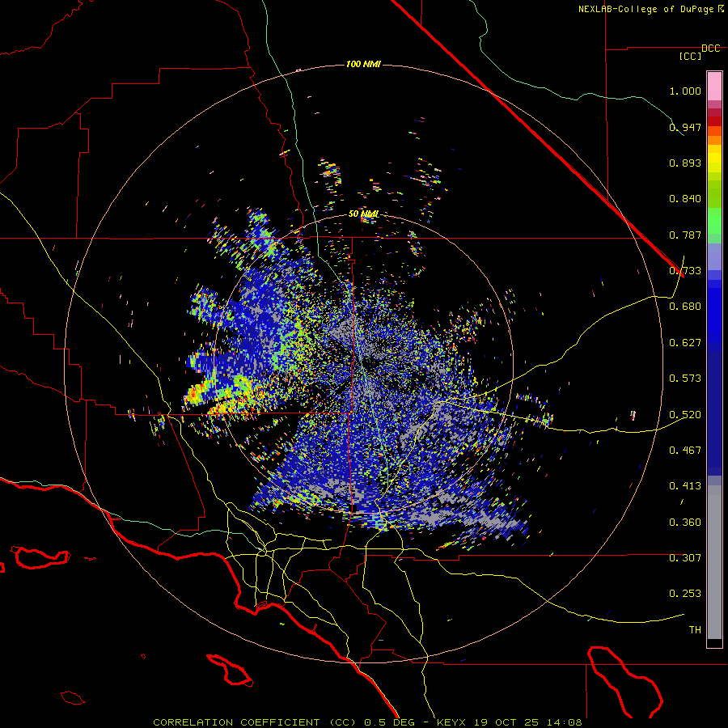
Task: Click the 0.893 color scale value
Action: click(685, 163)
